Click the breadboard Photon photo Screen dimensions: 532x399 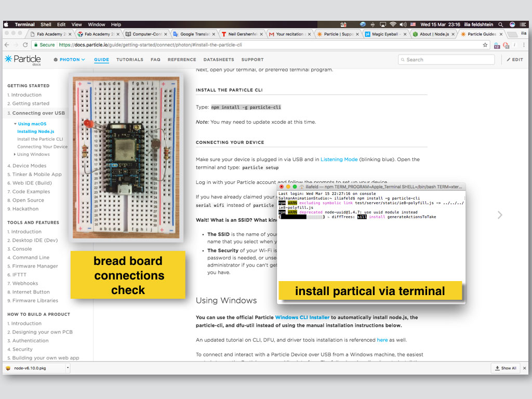[x=126, y=157]
